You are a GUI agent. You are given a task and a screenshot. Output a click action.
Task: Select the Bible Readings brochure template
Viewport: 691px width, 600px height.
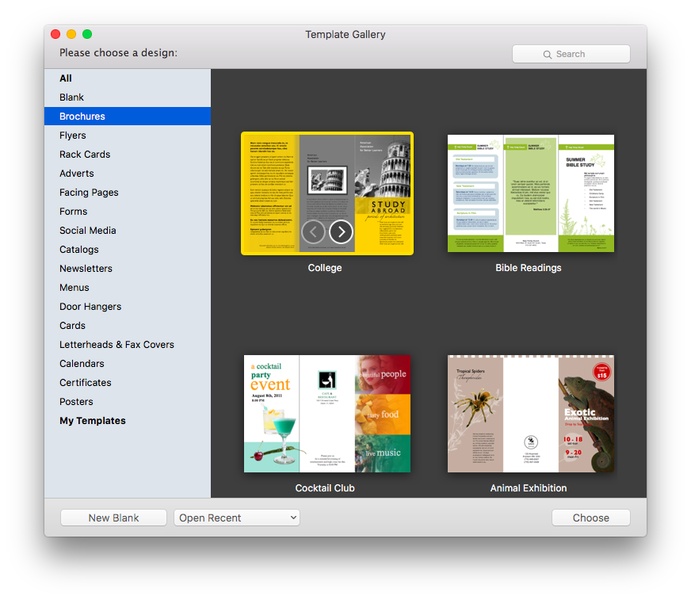[530, 193]
